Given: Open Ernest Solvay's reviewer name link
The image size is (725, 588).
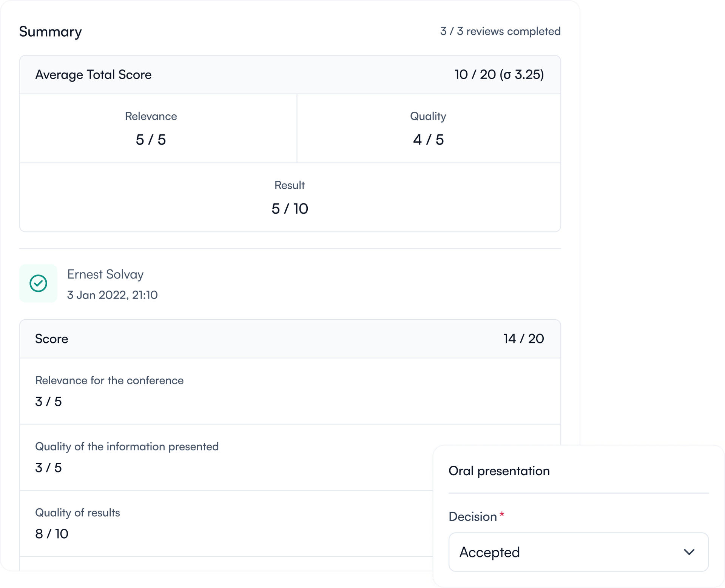Looking at the screenshot, I should (x=105, y=274).
